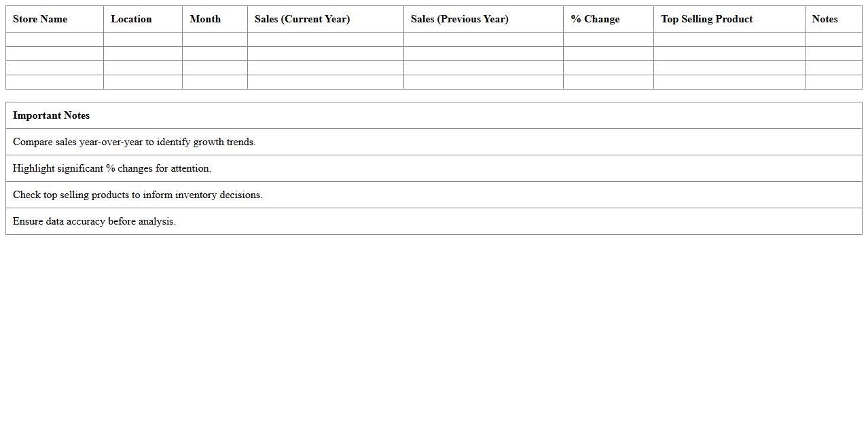Click the Important Notes heading
The width and height of the screenshot is (868, 441).
pyautogui.click(x=52, y=115)
